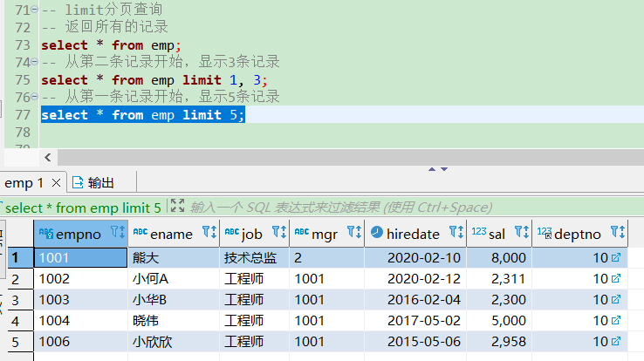The width and height of the screenshot is (644, 361).
Task: Select cell job 技术总监
Action: pos(255,257)
